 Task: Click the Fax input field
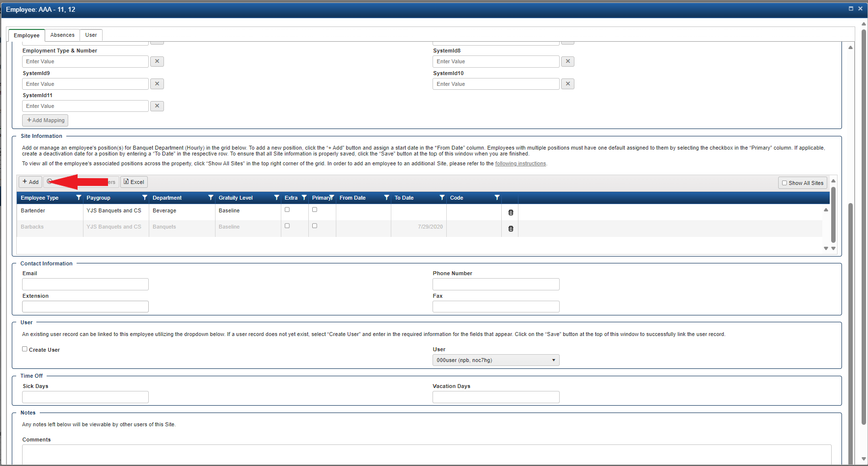pos(496,307)
